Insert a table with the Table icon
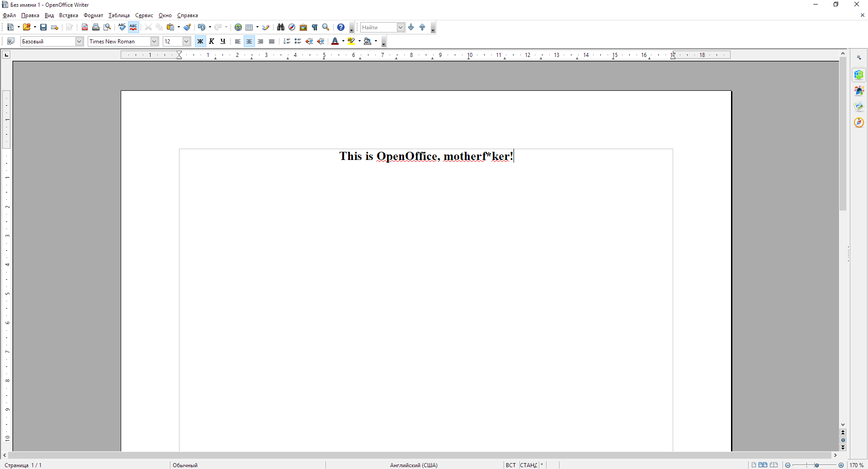 [249, 27]
